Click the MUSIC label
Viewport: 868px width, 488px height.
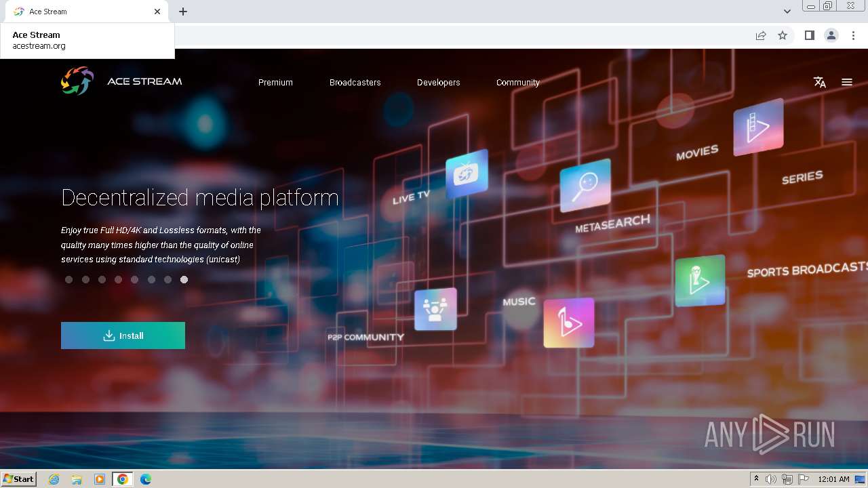tap(519, 301)
